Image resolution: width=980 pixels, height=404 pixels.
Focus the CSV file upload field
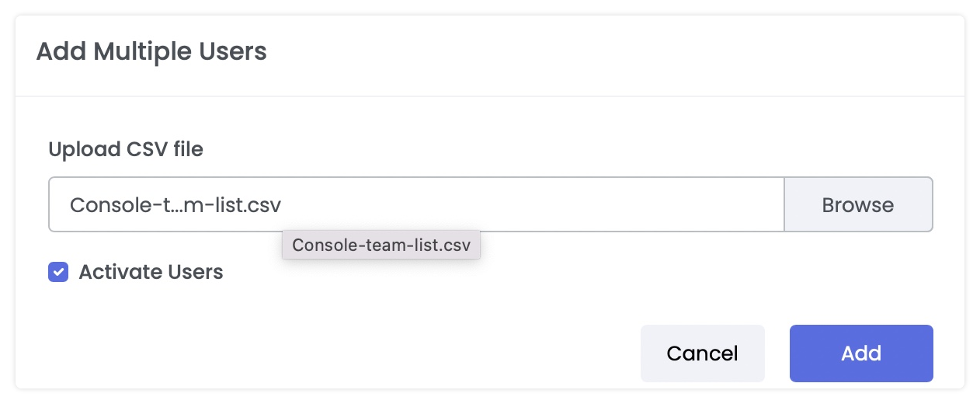[x=416, y=204]
